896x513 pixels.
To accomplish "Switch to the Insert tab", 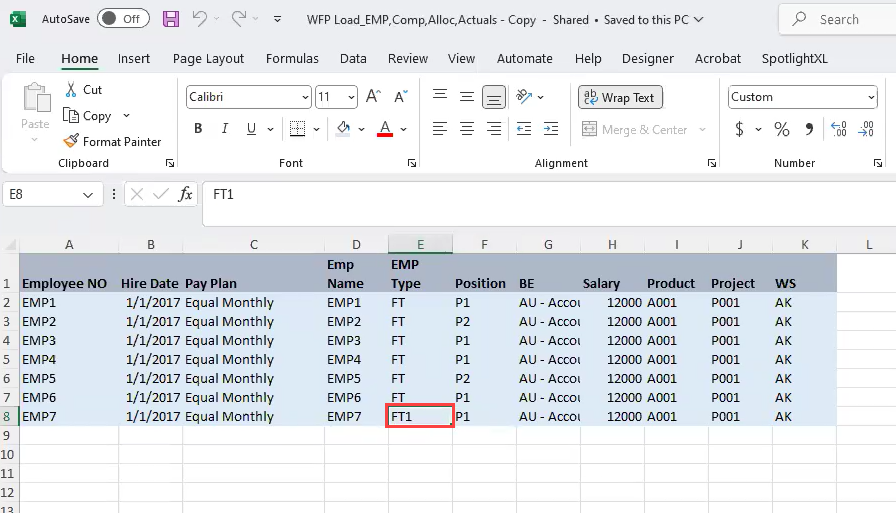I will click(x=134, y=58).
